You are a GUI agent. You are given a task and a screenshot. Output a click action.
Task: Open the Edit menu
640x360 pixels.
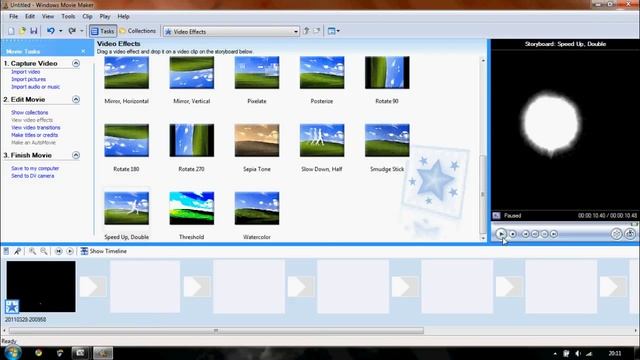(30, 17)
